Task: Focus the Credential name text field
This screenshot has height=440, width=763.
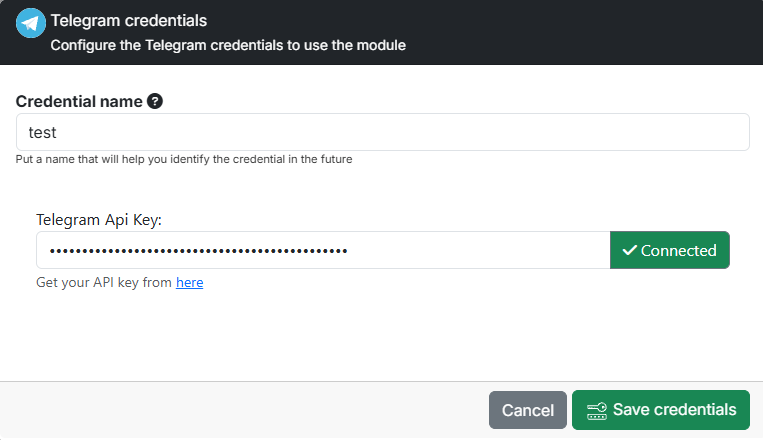Action: point(382,132)
